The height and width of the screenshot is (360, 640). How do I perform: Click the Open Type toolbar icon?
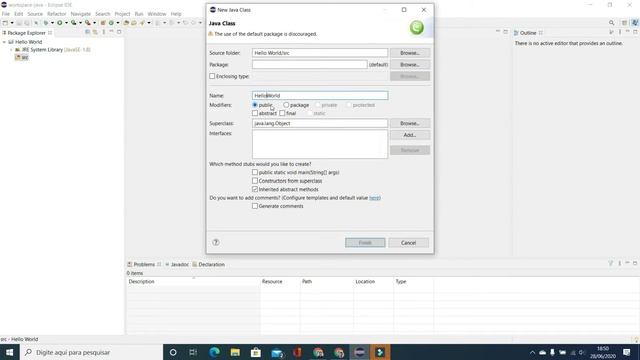pos(126,23)
